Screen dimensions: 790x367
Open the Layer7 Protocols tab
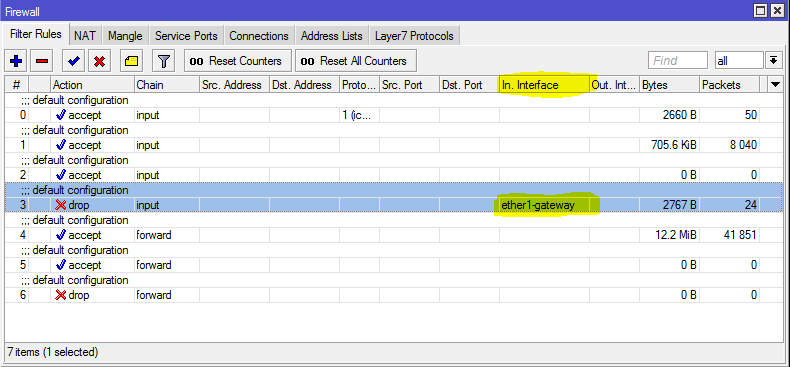(414, 36)
